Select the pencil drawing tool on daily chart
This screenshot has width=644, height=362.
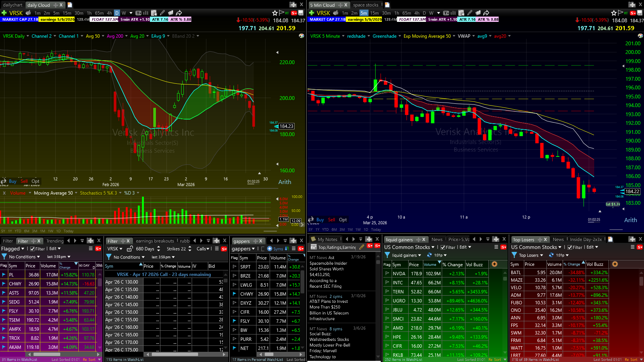pyautogui.click(x=162, y=13)
